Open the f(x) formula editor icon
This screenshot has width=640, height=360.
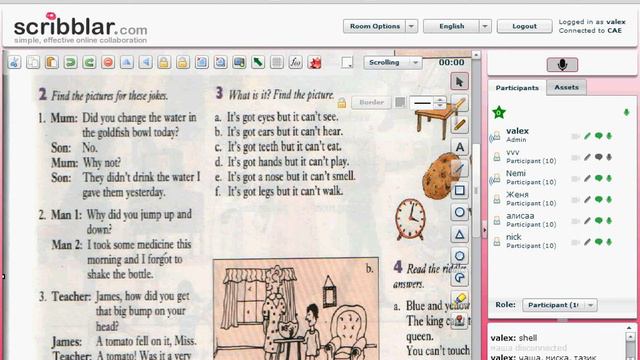296,62
